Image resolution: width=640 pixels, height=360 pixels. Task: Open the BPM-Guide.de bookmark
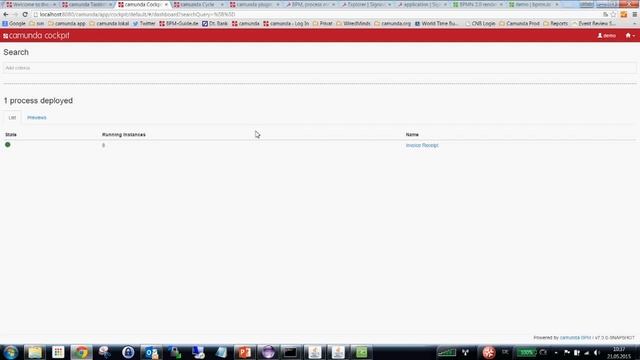click(x=179, y=24)
